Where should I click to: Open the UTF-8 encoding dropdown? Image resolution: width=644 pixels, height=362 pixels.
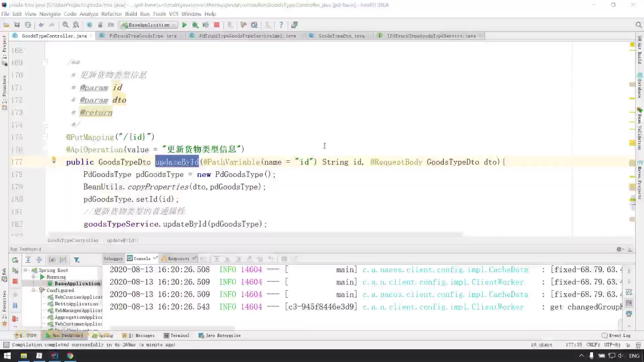click(612, 345)
